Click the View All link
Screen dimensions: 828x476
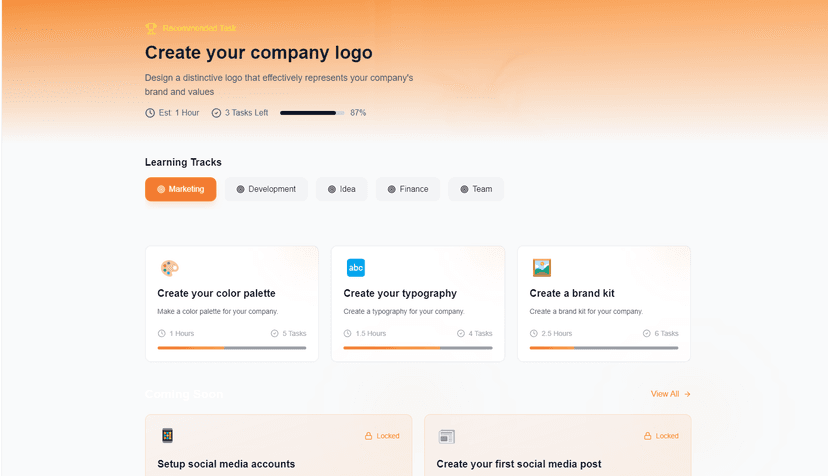coord(671,394)
